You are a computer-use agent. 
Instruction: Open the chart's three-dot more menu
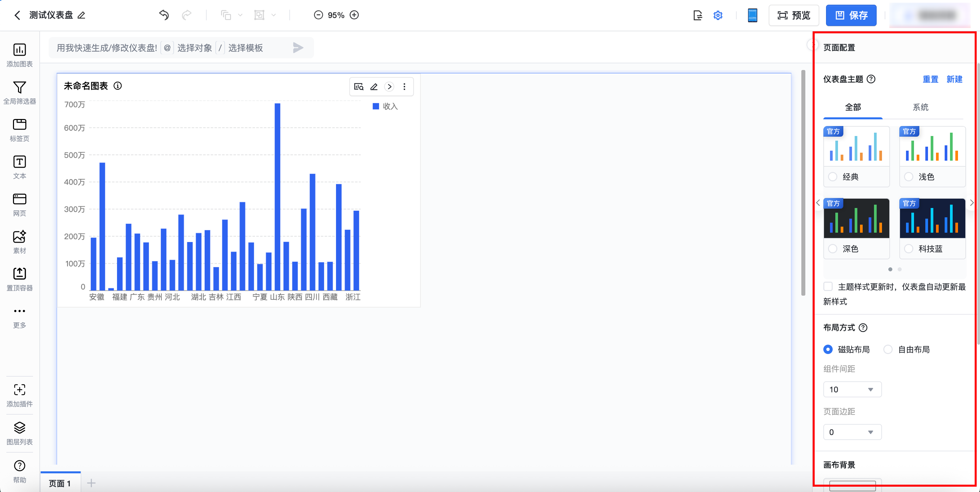(x=404, y=87)
